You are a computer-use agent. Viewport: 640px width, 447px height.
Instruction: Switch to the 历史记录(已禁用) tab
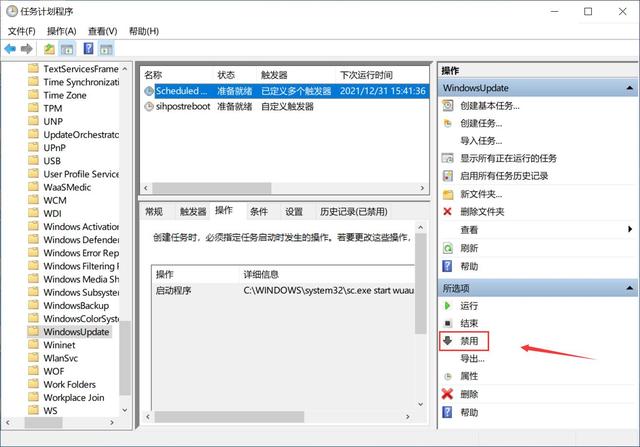[353, 211]
